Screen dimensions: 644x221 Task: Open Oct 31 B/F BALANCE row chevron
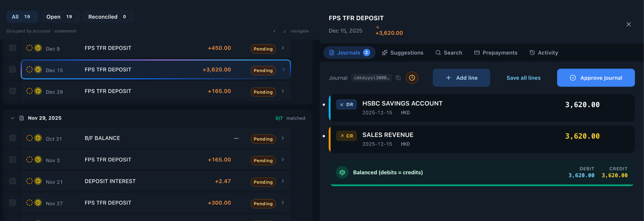click(283, 138)
